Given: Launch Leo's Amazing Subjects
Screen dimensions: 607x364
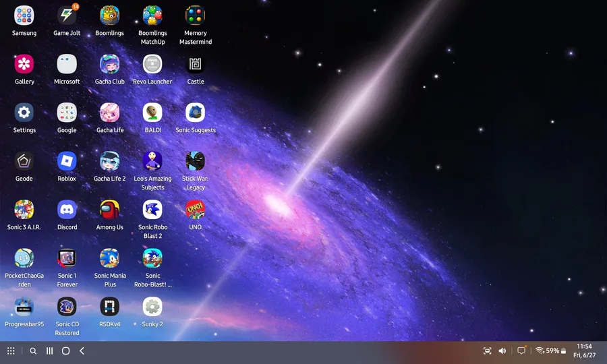Looking at the screenshot, I should click(152, 161).
